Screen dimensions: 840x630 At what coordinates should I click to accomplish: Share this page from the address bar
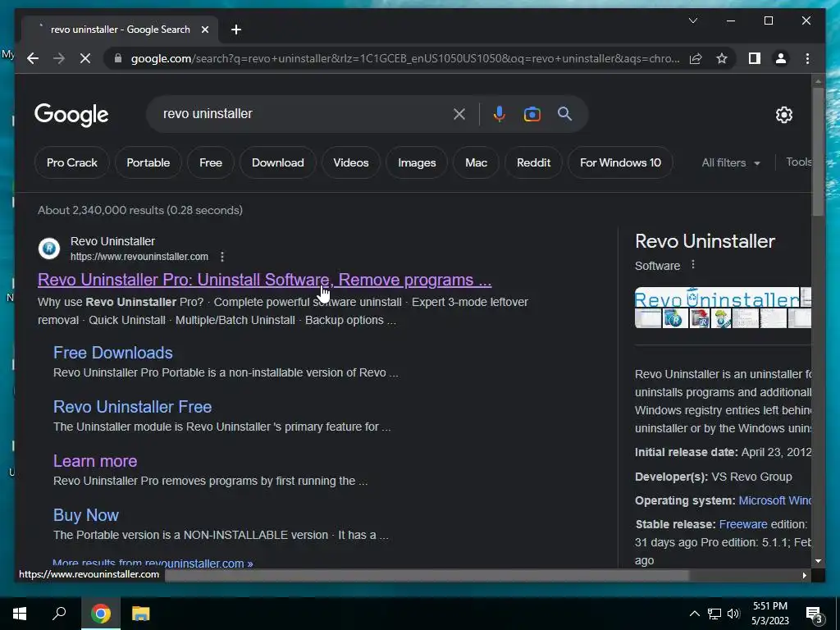[x=696, y=58]
